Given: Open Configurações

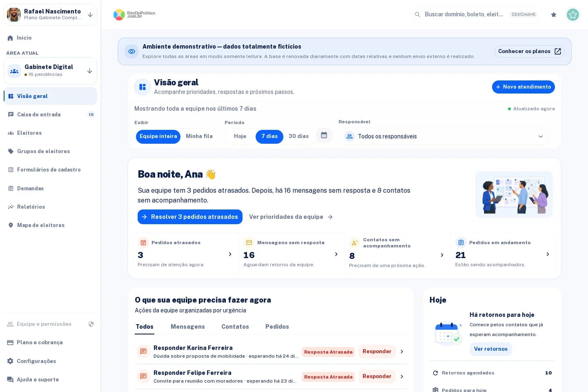Looking at the screenshot, I should (51, 361).
